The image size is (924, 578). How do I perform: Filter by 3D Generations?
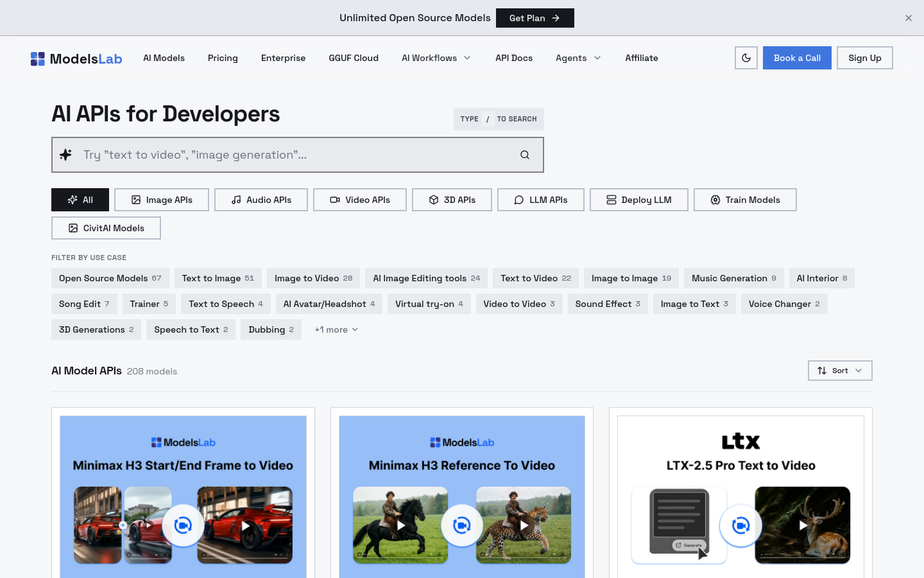96,329
